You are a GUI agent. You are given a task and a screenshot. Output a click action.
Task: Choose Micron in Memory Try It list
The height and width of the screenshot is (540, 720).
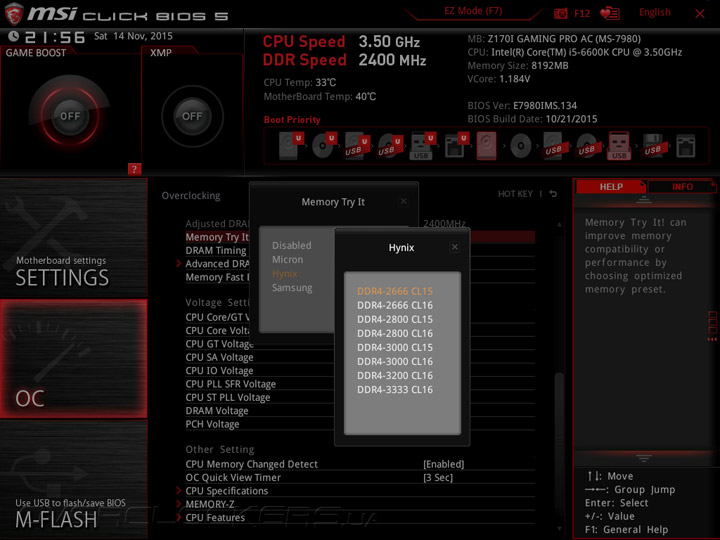tap(287, 259)
